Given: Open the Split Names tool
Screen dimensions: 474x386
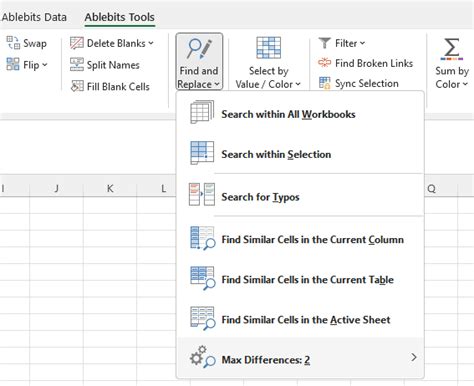Looking at the screenshot, I should [x=113, y=65].
